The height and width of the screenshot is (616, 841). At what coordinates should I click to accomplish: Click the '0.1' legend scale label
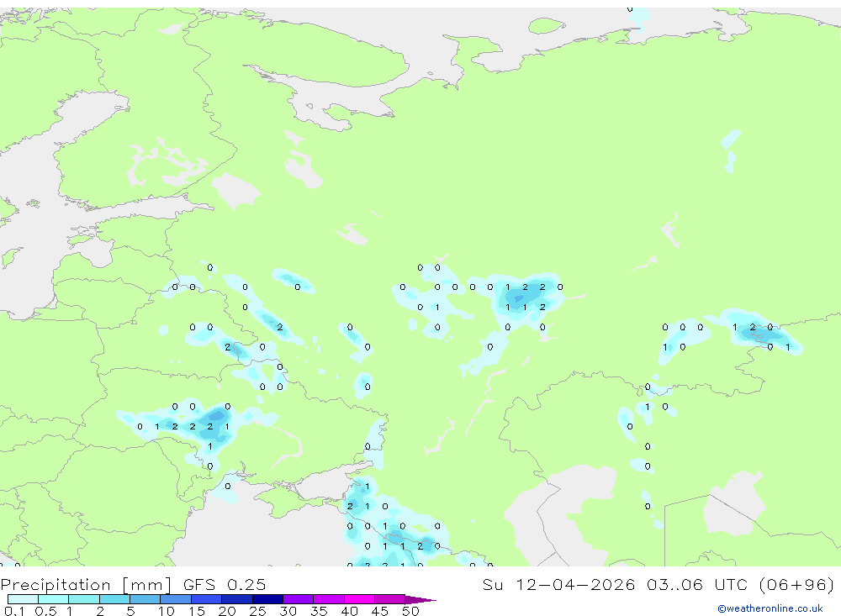(14, 611)
